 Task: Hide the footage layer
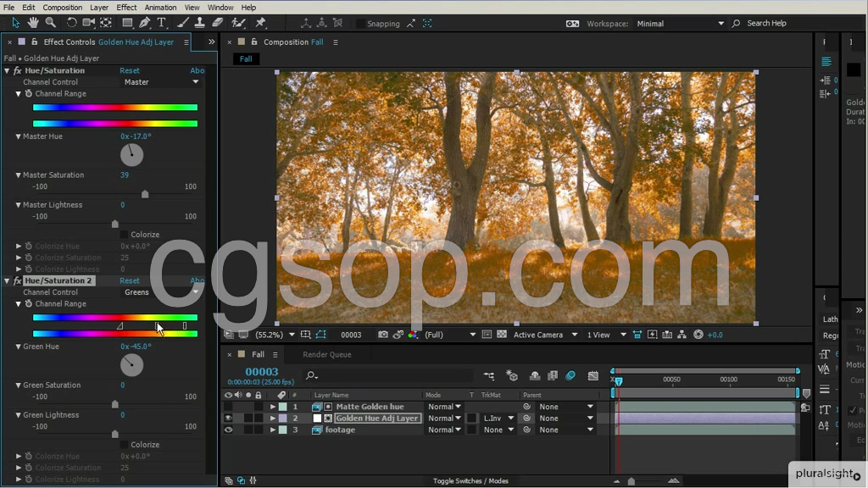[228, 430]
